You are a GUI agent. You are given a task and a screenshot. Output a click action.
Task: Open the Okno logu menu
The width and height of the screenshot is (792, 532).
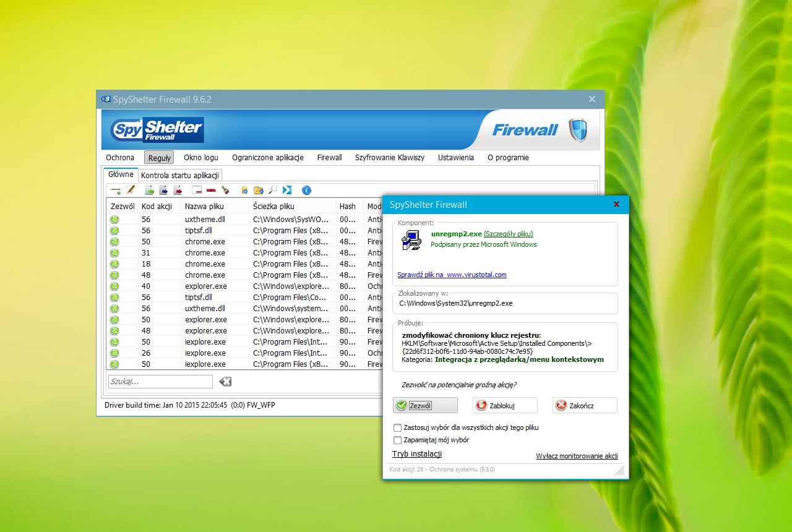[201, 157]
